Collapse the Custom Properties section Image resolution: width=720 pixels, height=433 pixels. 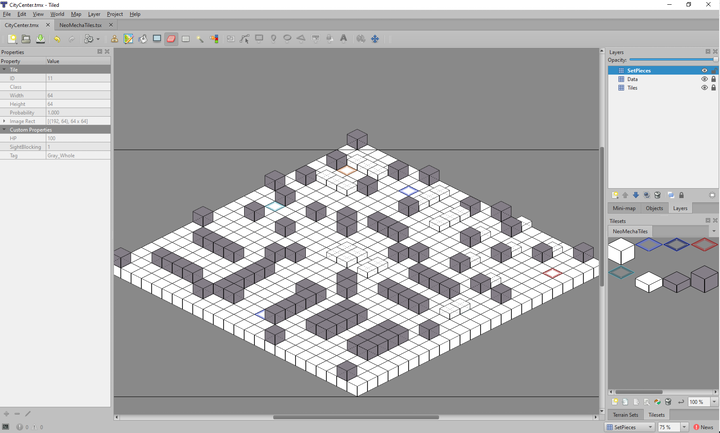[x=4, y=130]
